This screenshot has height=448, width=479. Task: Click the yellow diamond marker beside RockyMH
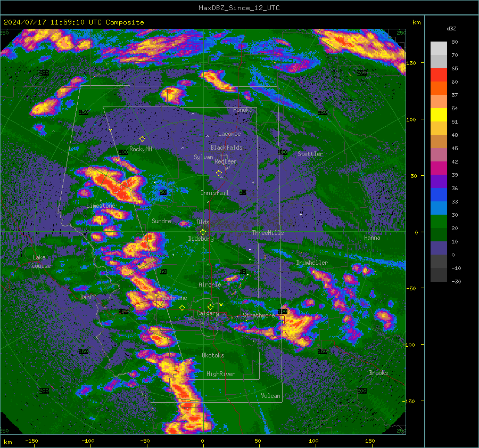pos(142,139)
